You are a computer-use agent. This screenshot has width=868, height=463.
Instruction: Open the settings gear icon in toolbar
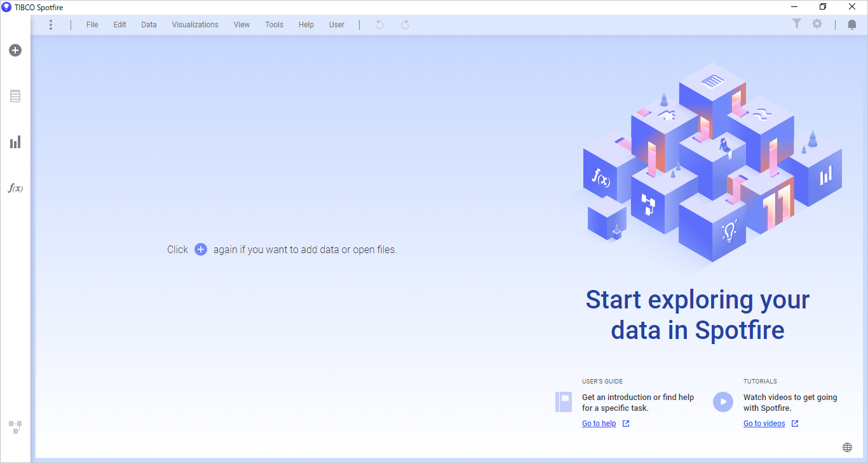[x=817, y=24]
